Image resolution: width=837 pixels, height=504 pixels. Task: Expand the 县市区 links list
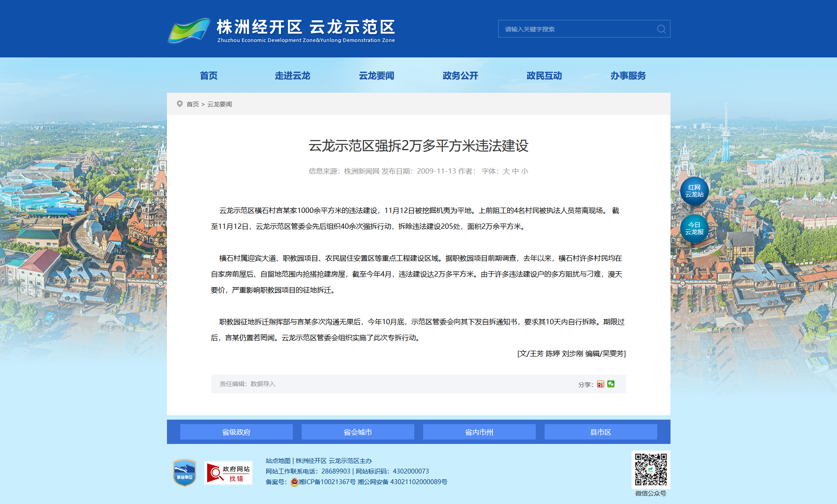click(601, 432)
